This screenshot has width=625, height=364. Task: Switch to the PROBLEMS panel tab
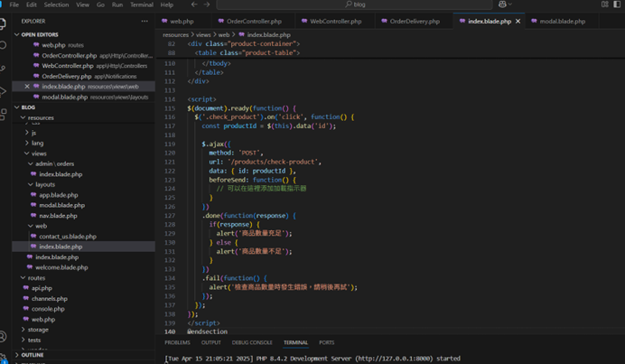[177, 343]
